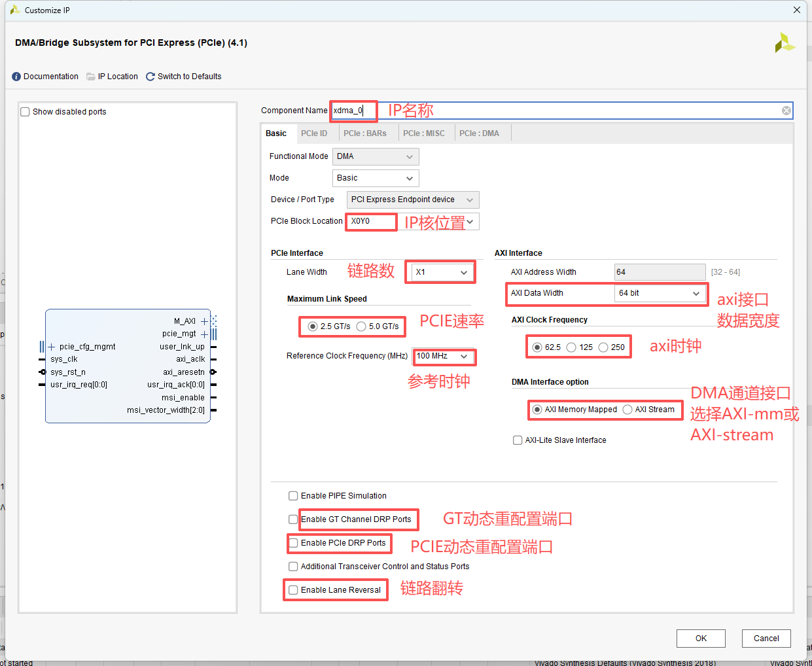Click the usr_irq_req[0:0] port label
812x666 pixels.
(x=79, y=385)
